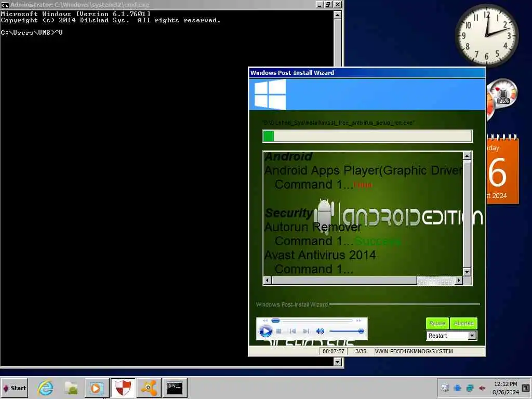This screenshot has height=399, width=532.
Task: Open the file explorer folder icon on taskbar
Action: point(71,388)
